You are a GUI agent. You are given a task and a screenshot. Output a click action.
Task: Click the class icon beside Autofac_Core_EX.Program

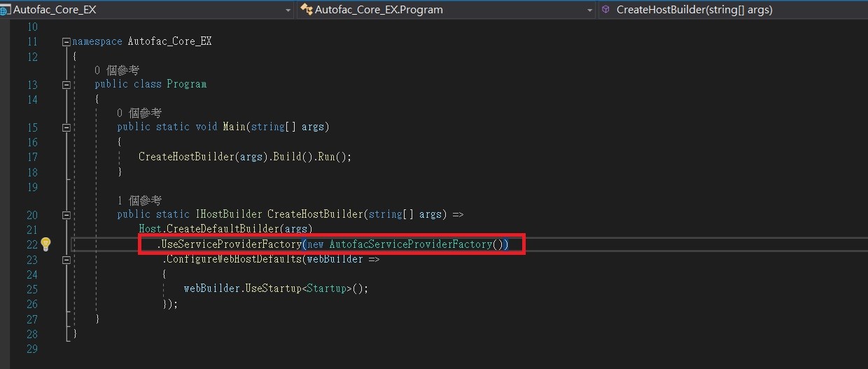[x=306, y=10]
